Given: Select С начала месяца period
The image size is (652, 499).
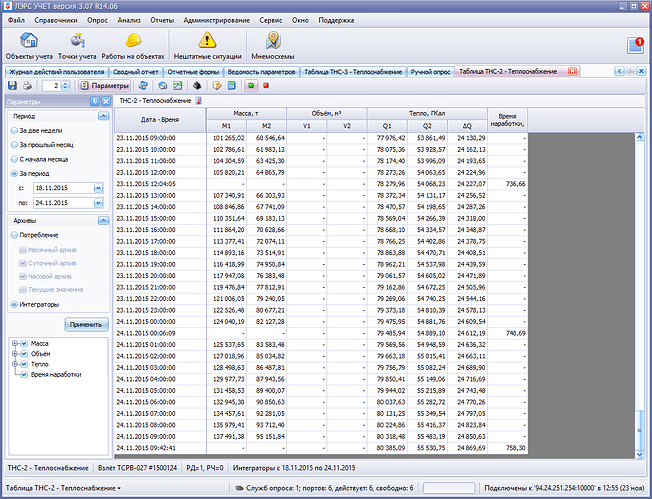Looking at the screenshot, I should tap(40, 159).
